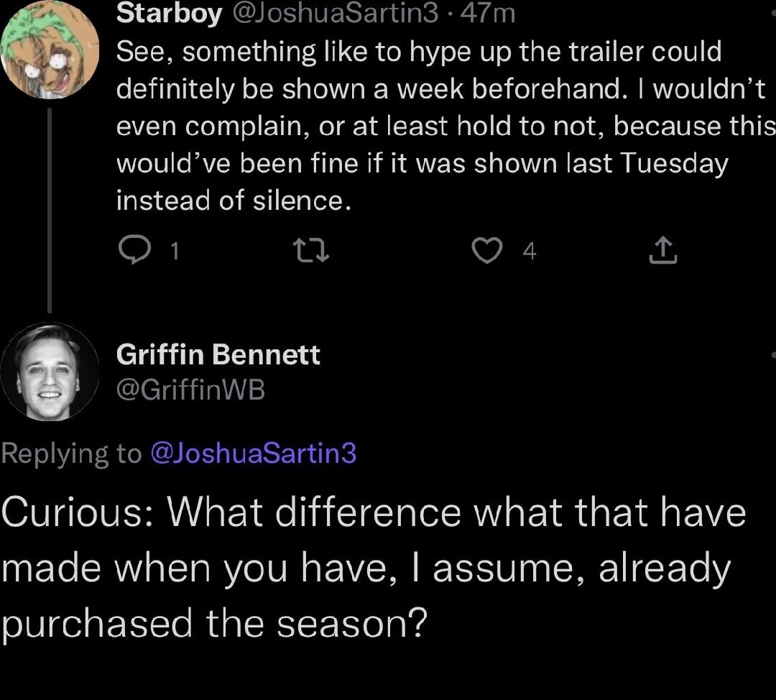The height and width of the screenshot is (700, 776).
Task: Open more options for Griffin Bennett's reply
Action: pyautogui.click(x=772, y=354)
